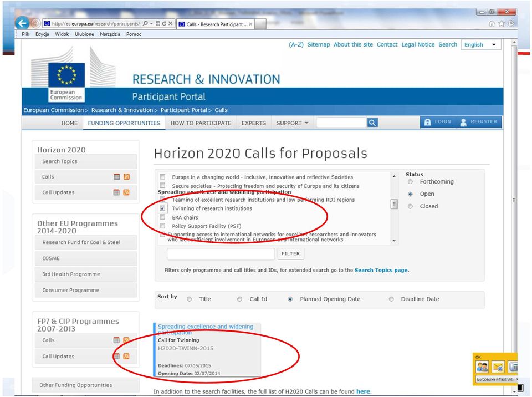Click the browser forward arrow button
The image size is (532, 397).
pos(35,23)
